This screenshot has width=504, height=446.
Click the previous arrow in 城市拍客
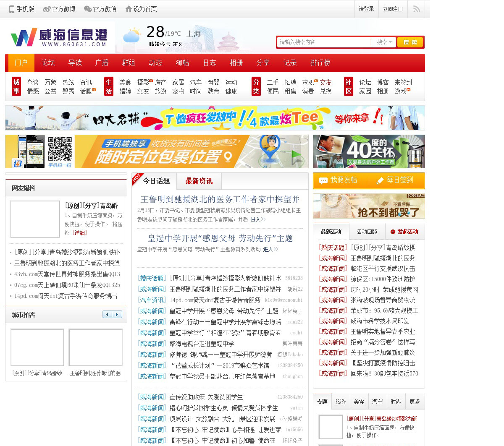pyautogui.click(x=108, y=314)
